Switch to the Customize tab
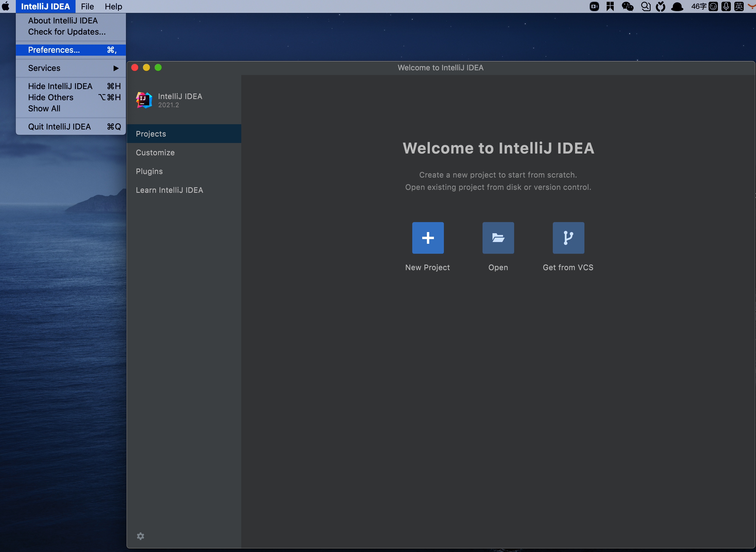The width and height of the screenshot is (756, 552). click(x=155, y=153)
